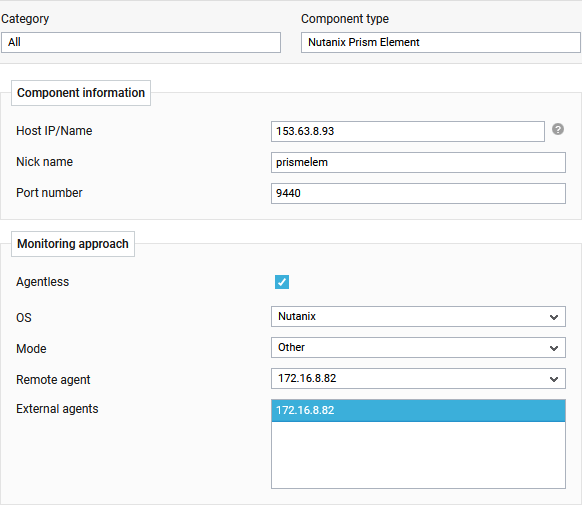582x505 pixels.
Task: Click the help icon beside Host IP/Name
Action: click(558, 129)
